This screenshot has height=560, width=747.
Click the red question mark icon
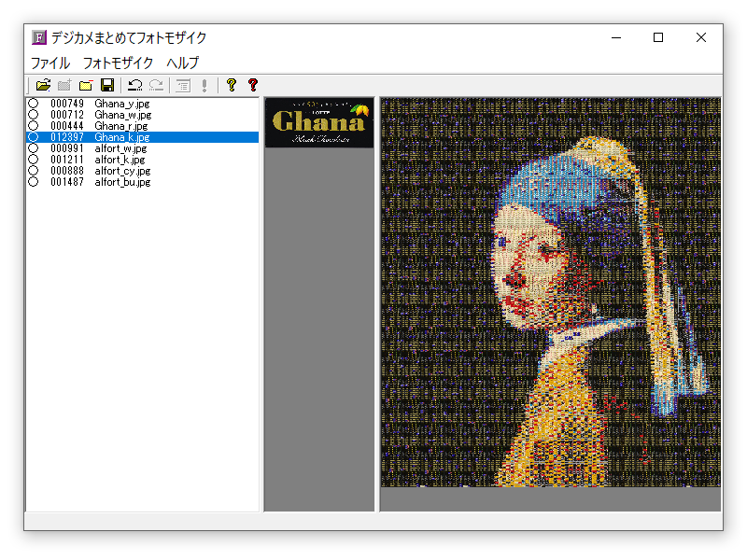[253, 85]
